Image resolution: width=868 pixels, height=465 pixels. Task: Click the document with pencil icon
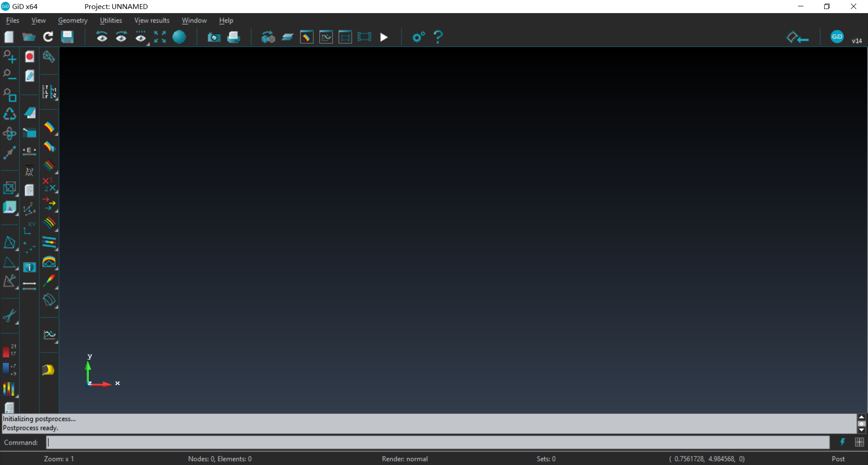[x=29, y=75]
